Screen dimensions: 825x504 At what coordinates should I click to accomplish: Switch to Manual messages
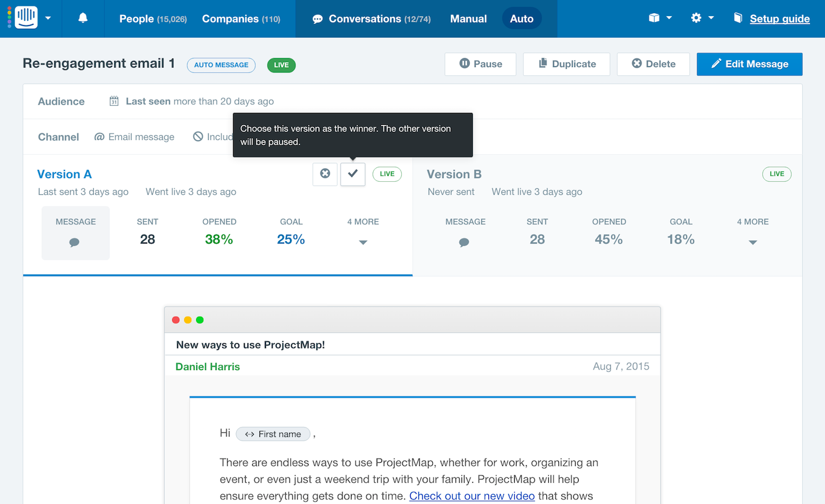coord(468,19)
